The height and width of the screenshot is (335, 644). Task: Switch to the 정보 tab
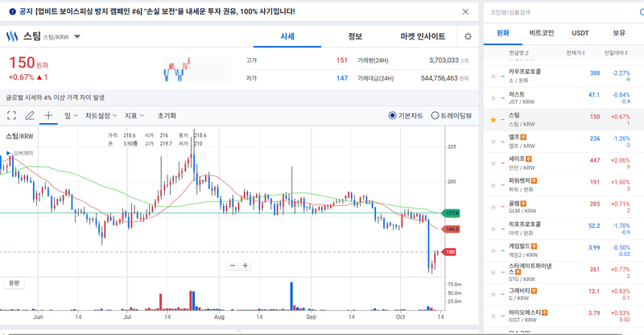(x=354, y=37)
